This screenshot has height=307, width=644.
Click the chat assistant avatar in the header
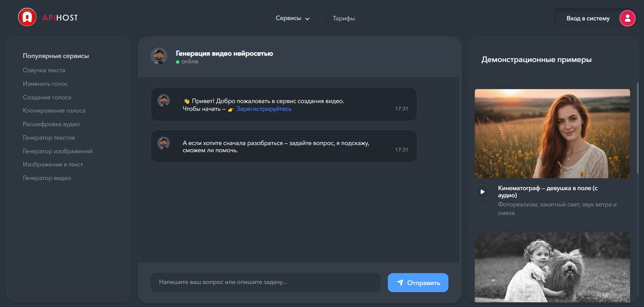159,56
